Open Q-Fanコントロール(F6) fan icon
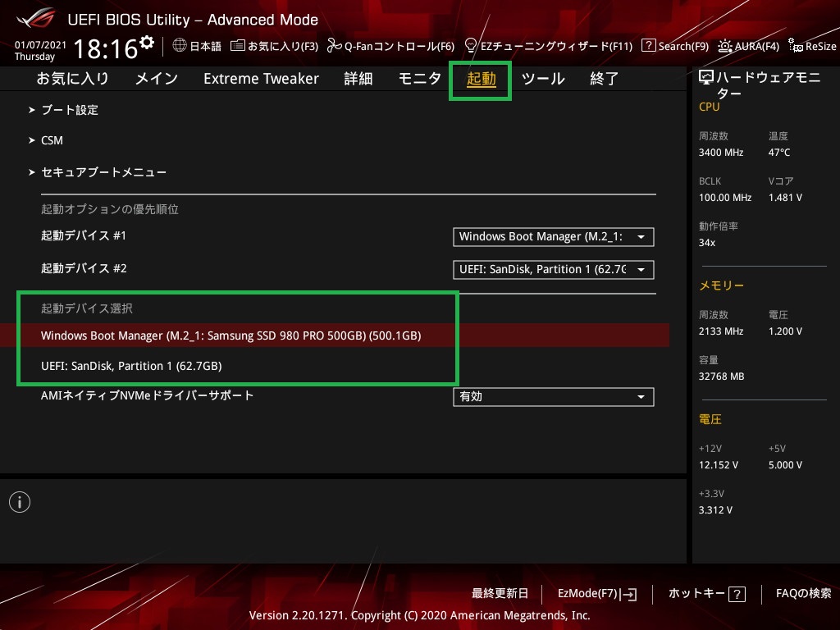The height and width of the screenshot is (630, 840). point(335,46)
